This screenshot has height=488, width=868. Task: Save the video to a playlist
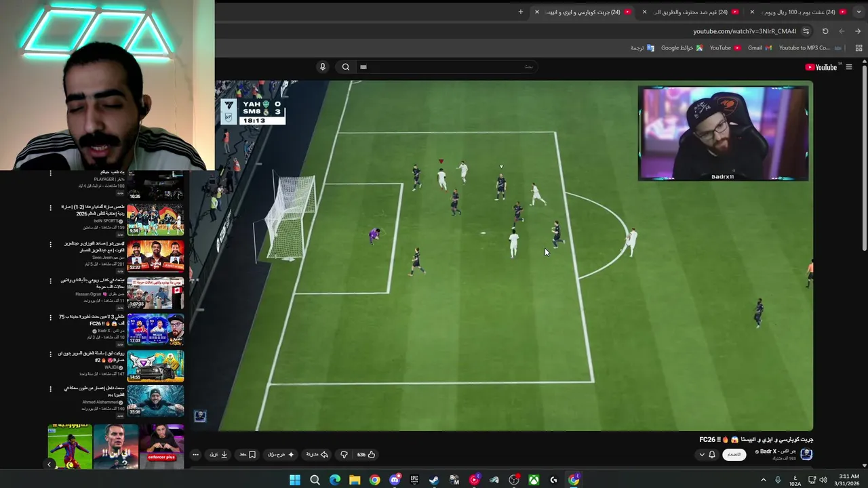(x=248, y=455)
